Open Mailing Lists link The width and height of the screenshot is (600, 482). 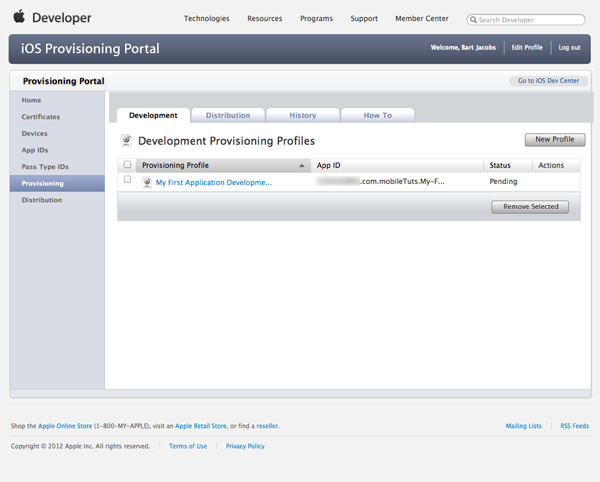523,426
